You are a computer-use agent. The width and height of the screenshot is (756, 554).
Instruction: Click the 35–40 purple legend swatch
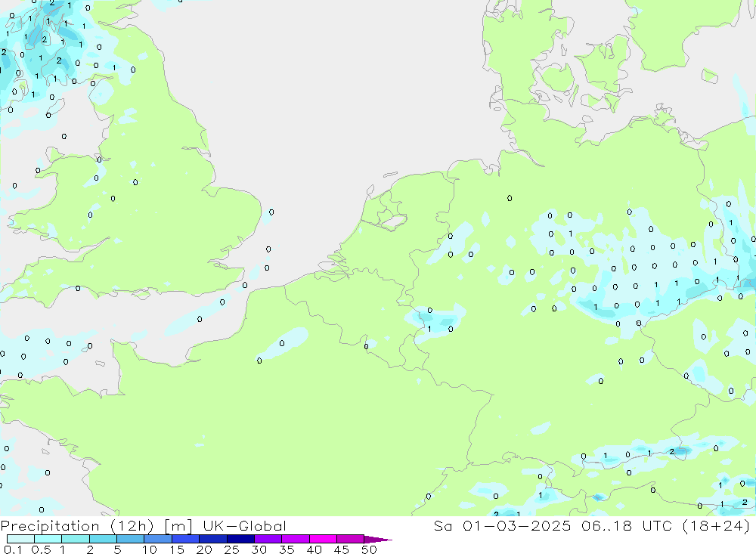click(295, 539)
